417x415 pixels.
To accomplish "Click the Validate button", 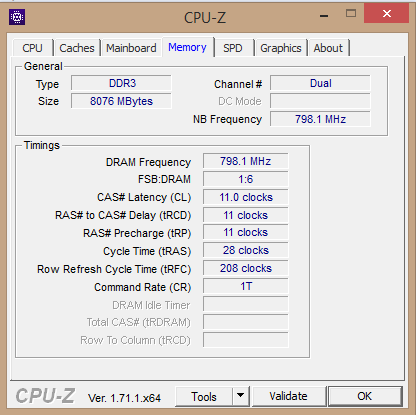I will click(289, 396).
